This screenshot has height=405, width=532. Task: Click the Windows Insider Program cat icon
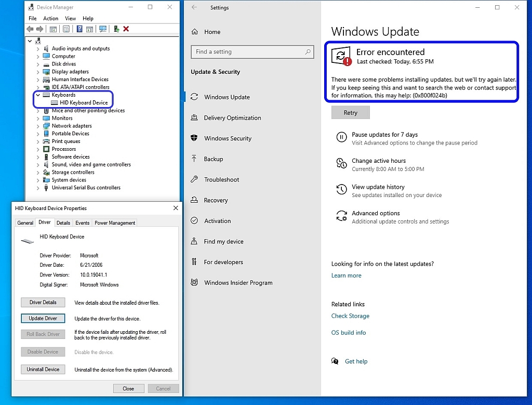(194, 282)
